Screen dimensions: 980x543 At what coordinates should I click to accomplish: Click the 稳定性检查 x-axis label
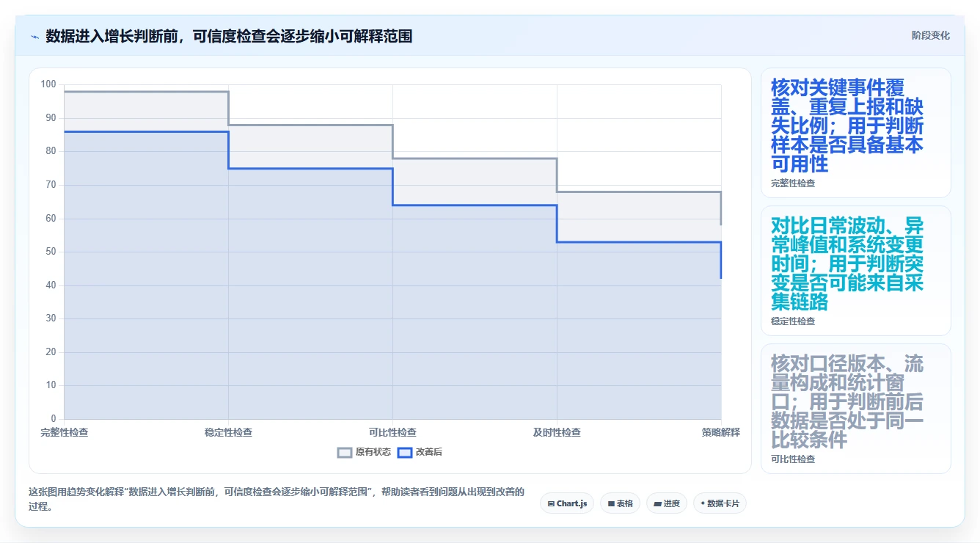point(228,433)
